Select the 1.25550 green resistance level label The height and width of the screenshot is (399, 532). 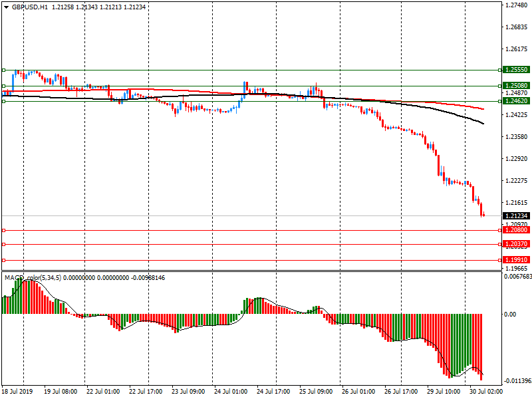point(517,70)
